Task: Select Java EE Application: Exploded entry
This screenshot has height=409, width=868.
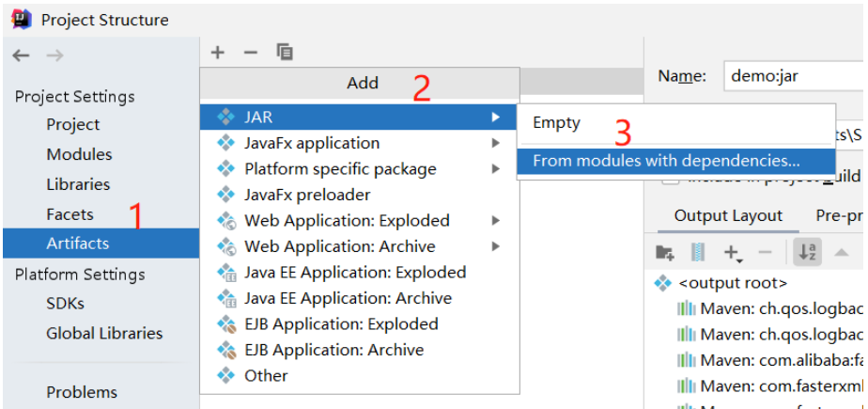Action: (355, 272)
